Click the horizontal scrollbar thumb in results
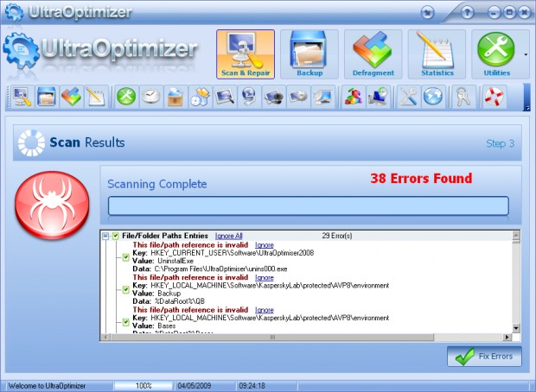Screen dimensions: 536x392 pyautogui.click(x=272, y=338)
